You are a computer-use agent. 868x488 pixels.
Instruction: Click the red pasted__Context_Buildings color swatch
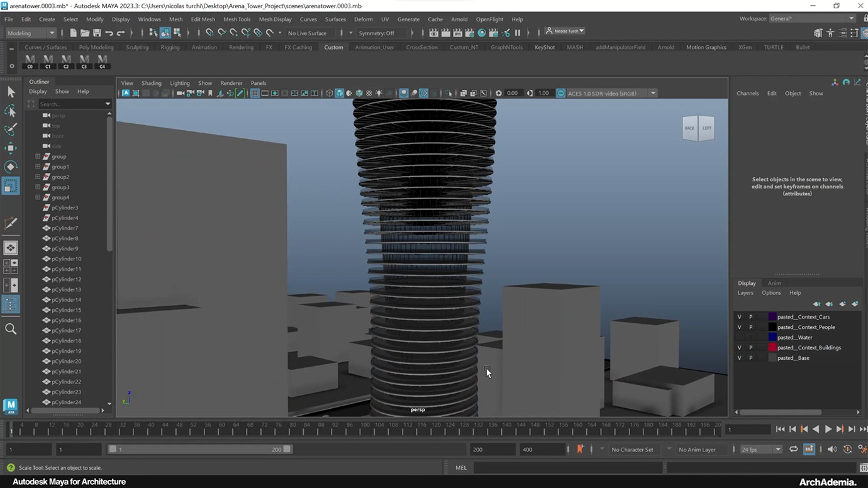click(x=772, y=348)
